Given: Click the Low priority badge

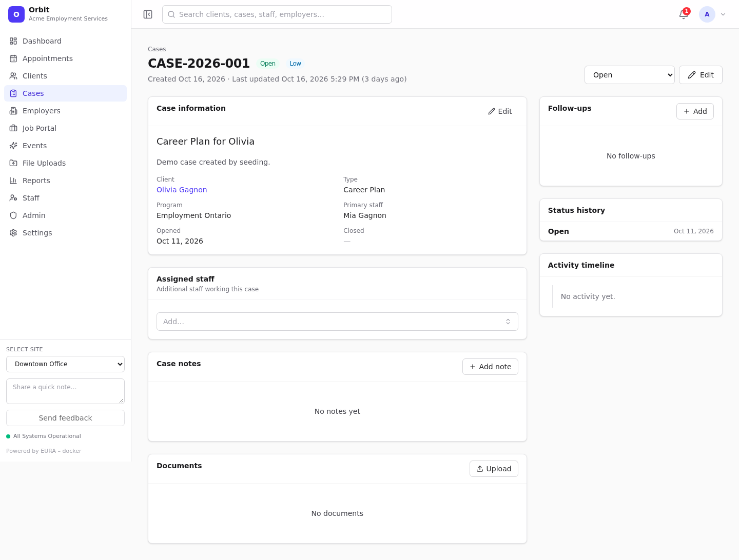Looking at the screenshot, I should pyautogui.click(x=295, y=64).
